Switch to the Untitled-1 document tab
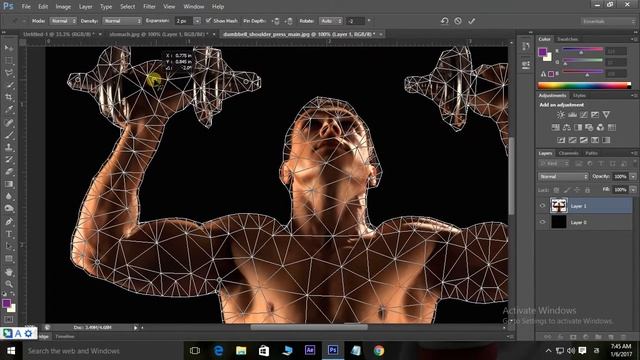The image size is (640, 360). 59,34
